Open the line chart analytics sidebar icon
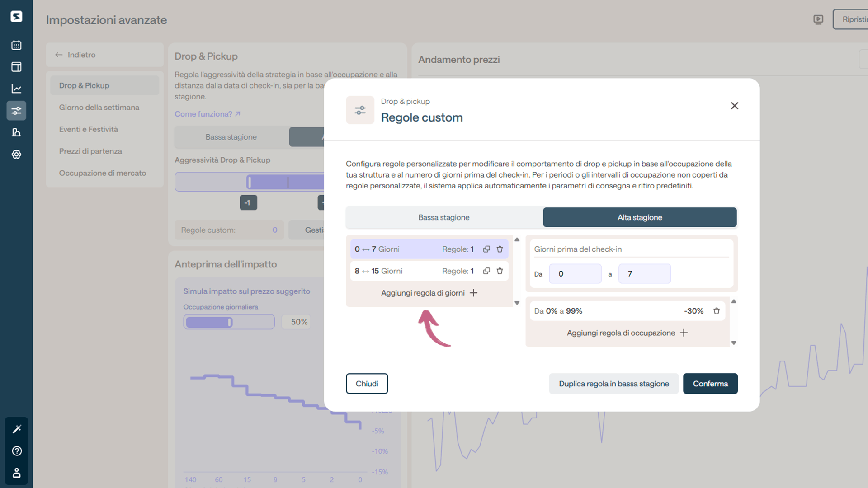868x488 pixels. 16,89
